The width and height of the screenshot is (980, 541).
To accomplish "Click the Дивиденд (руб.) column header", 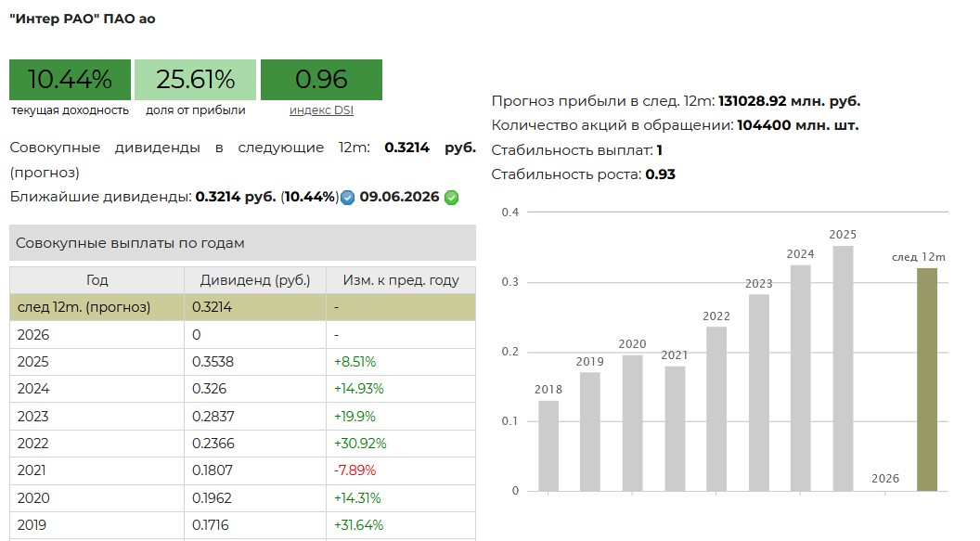I will [255, 280].
